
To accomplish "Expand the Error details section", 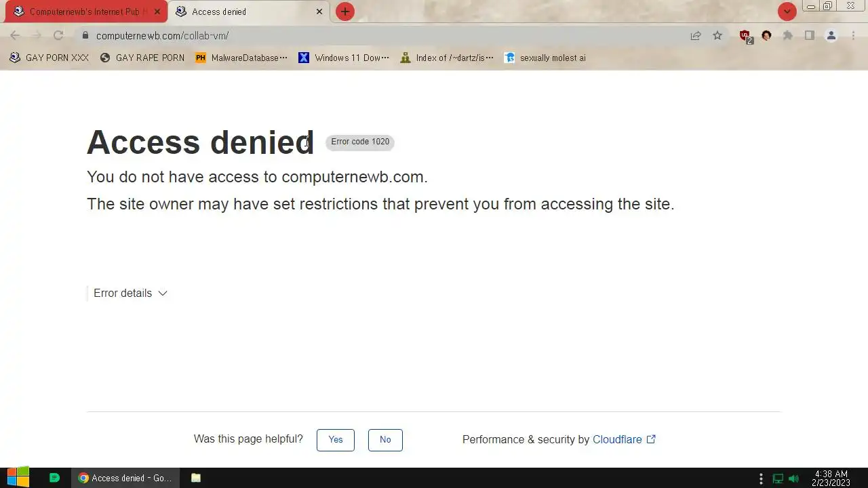I will [x=130, y=293].
